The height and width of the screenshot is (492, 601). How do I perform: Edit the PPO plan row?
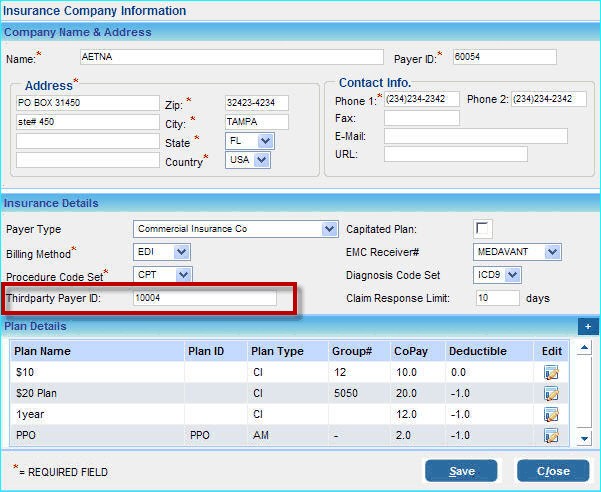tap(550, 435)
